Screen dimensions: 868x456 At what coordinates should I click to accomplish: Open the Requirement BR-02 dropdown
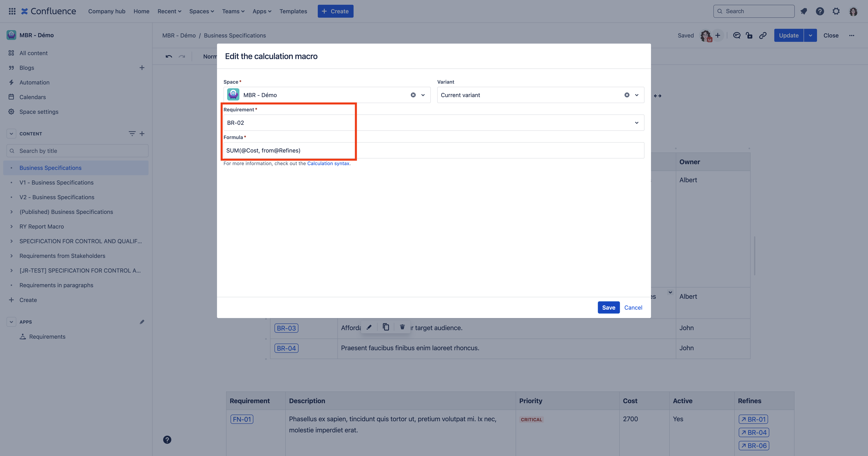pyautogui.click(x=636, y=123)
